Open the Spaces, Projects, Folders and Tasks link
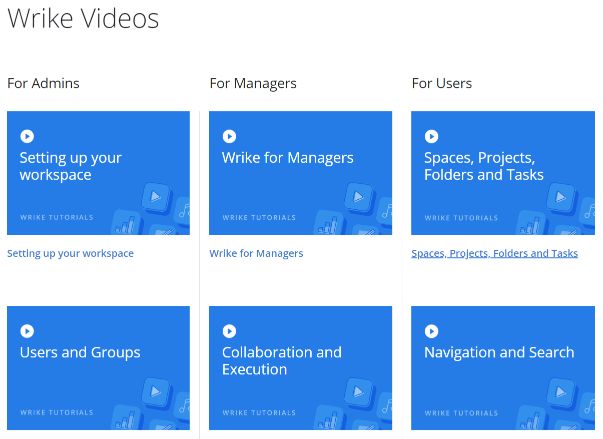603x439 pixels. [495, 254]
